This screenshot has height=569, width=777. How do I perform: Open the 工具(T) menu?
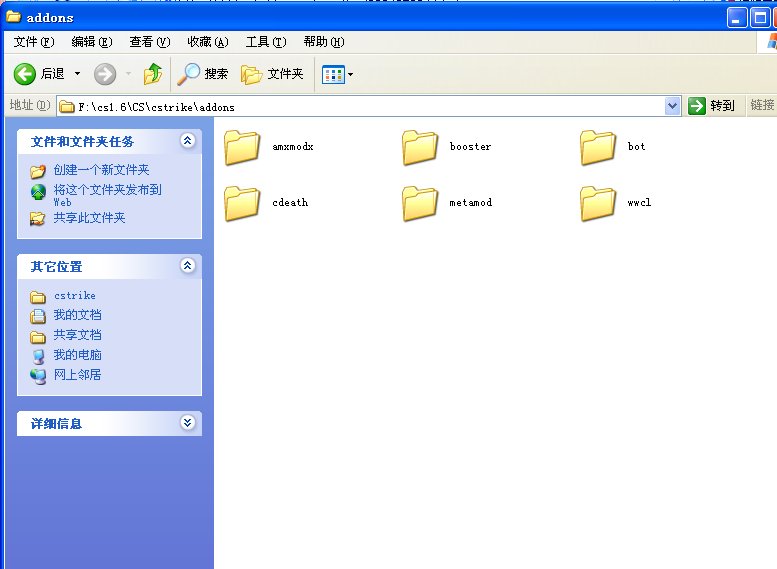point(266,42)
